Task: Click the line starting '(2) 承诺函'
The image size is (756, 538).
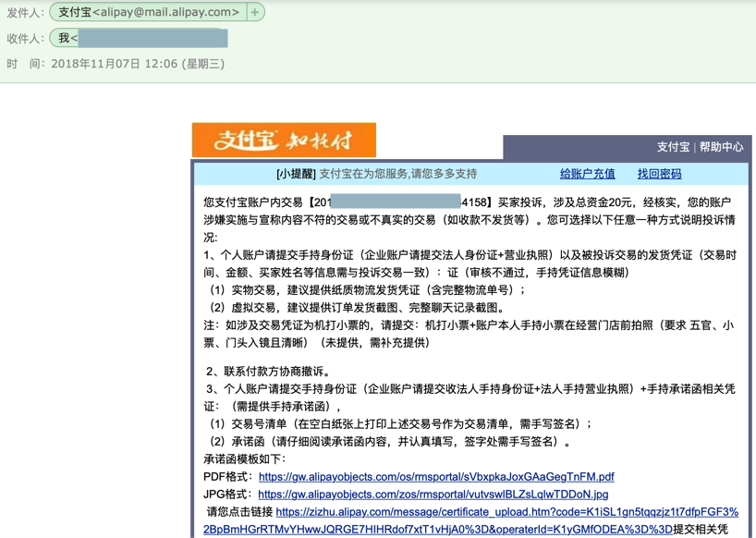Action: point(390,442)
